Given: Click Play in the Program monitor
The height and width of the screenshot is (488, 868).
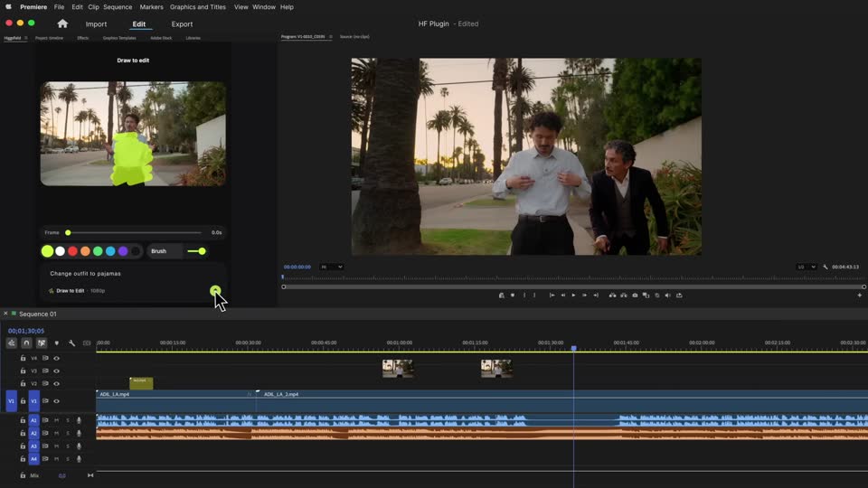Looking at the screenshot, I should (x=573, y=296).
